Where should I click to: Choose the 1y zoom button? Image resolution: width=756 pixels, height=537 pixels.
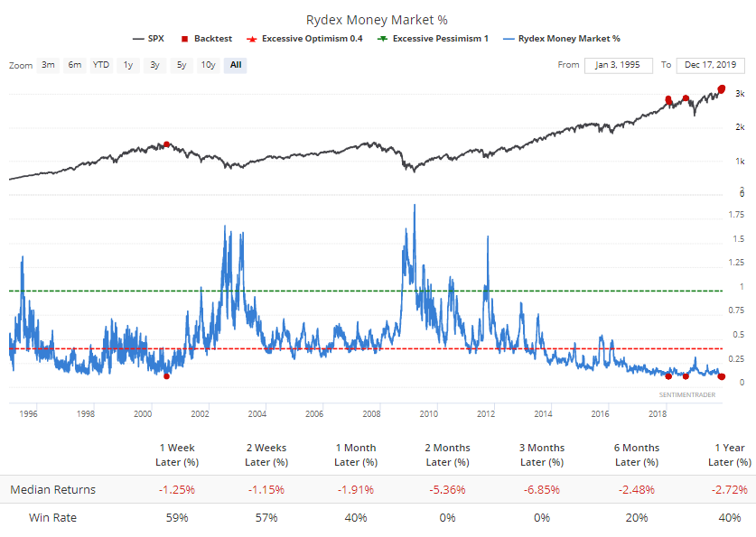coord(128,65)
